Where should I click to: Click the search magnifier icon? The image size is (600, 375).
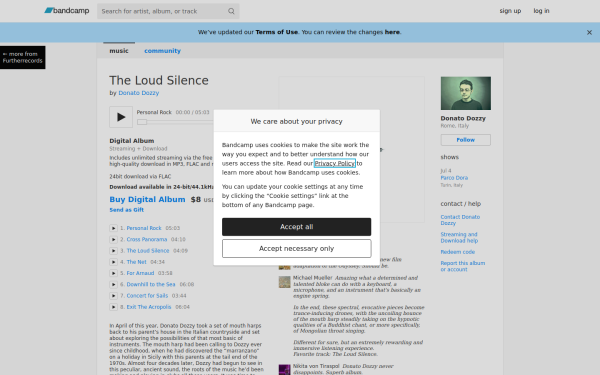tap(231, 11)
